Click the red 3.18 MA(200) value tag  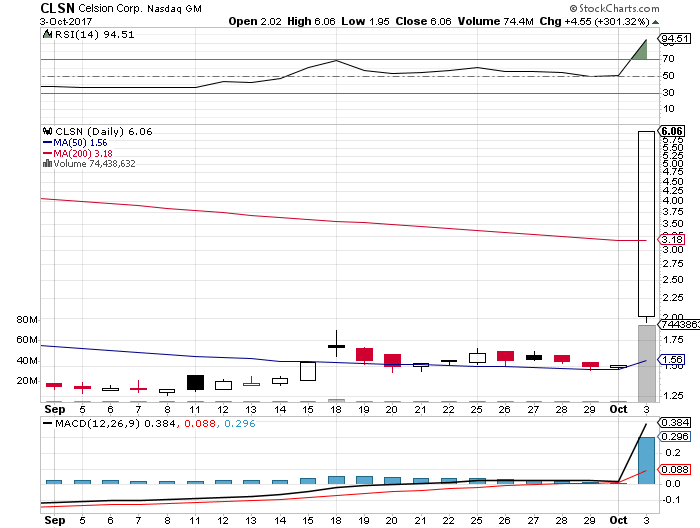671,240
